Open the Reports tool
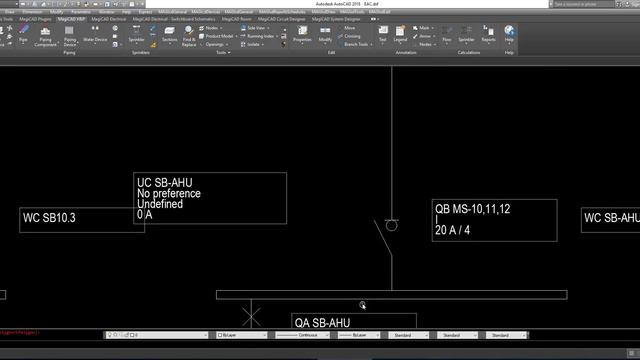640x360 pixels. (x=488, y=34)
